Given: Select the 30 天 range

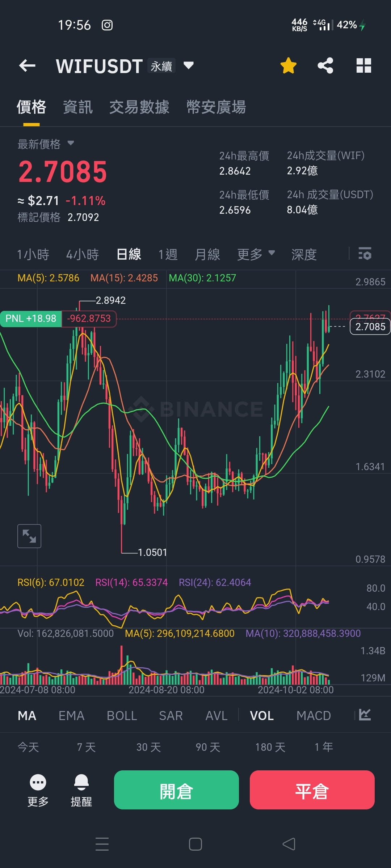Looking at the screenshot, I should [148, 747].
